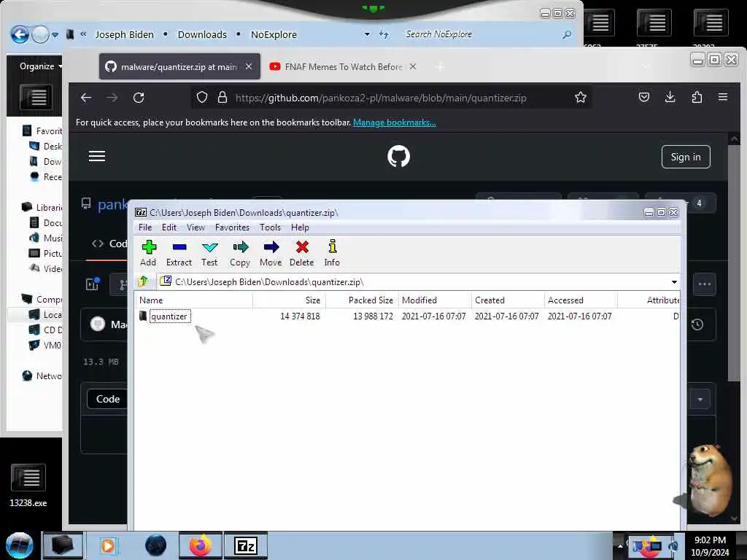Click the Firefox tracking protection shield icon
The height and width of the screenshot is (560, 747).
coord(202,98)
